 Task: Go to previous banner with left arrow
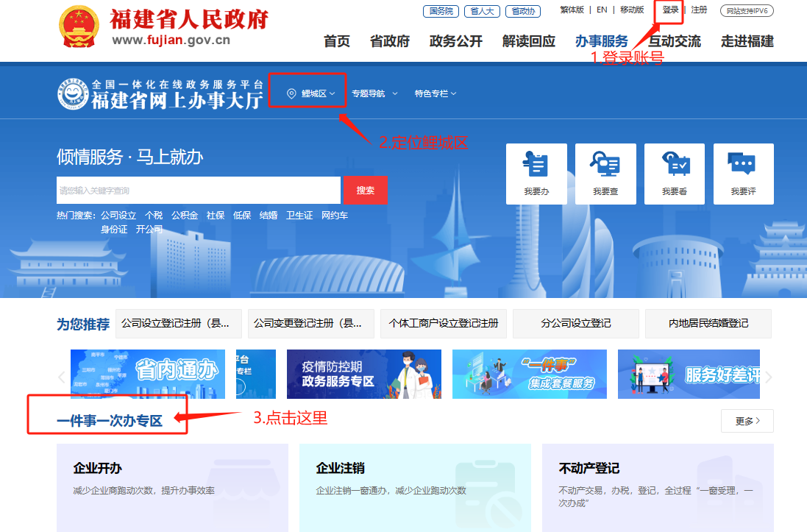point(62,377)
